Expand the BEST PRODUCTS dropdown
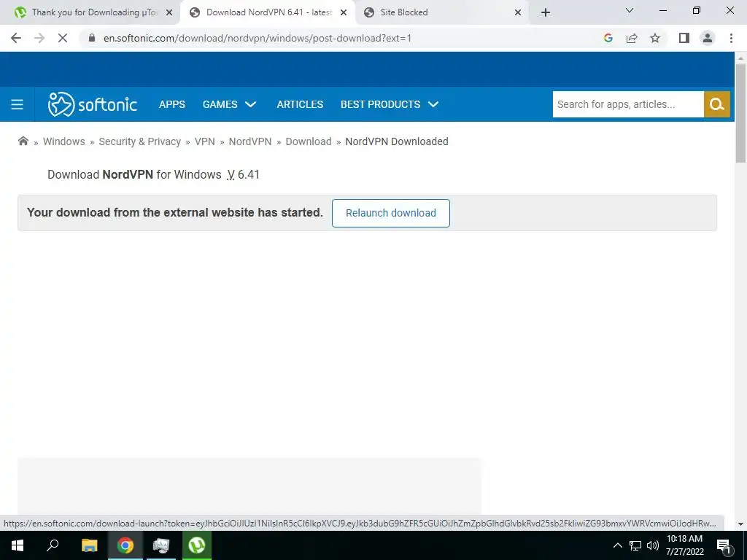This screenshot has width=747, height=560. (x=390, y=104)
